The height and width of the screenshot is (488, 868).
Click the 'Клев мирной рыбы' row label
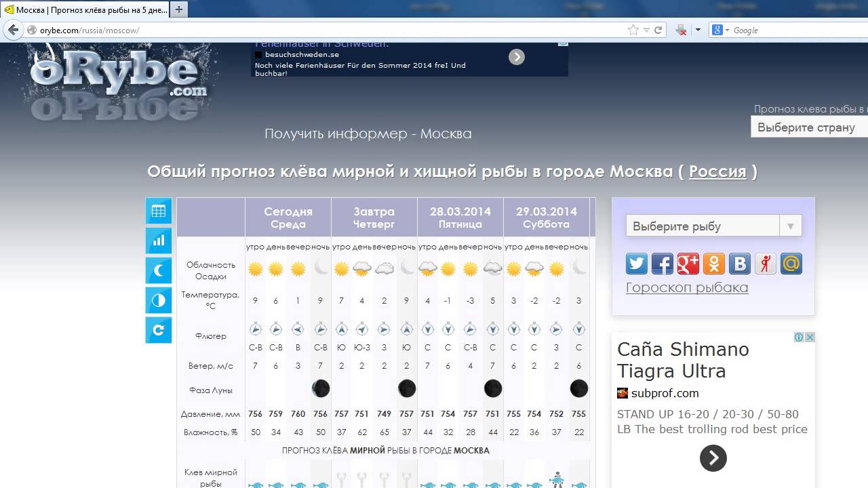click(x=210, y=478)
